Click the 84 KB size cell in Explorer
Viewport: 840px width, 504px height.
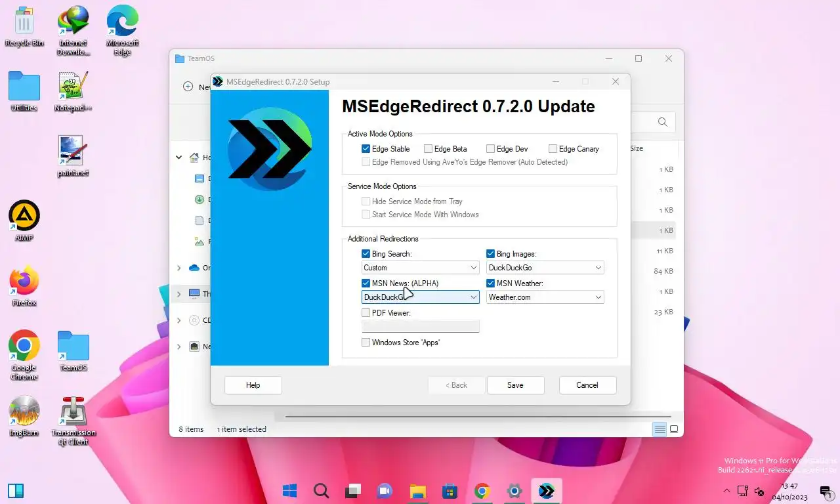coord(663,271)
